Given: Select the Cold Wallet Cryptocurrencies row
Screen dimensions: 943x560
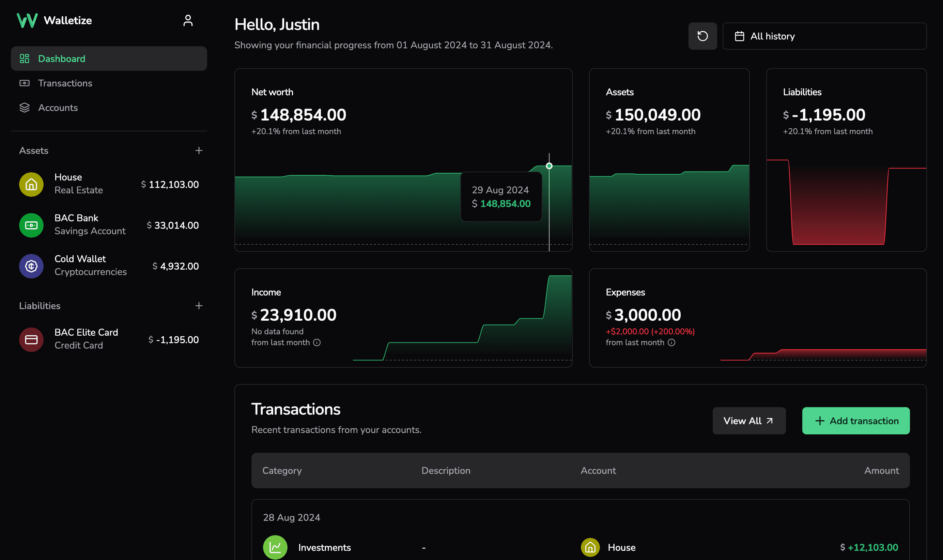Looking at the screenshot, I should [x=109, y=266].
